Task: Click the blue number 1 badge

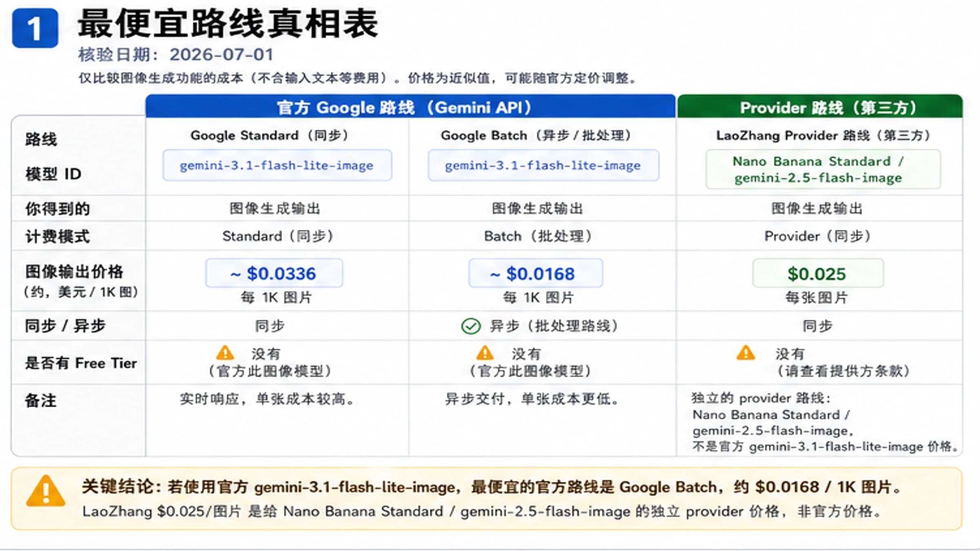Action: pyautogui.click(x=35, y=28)
